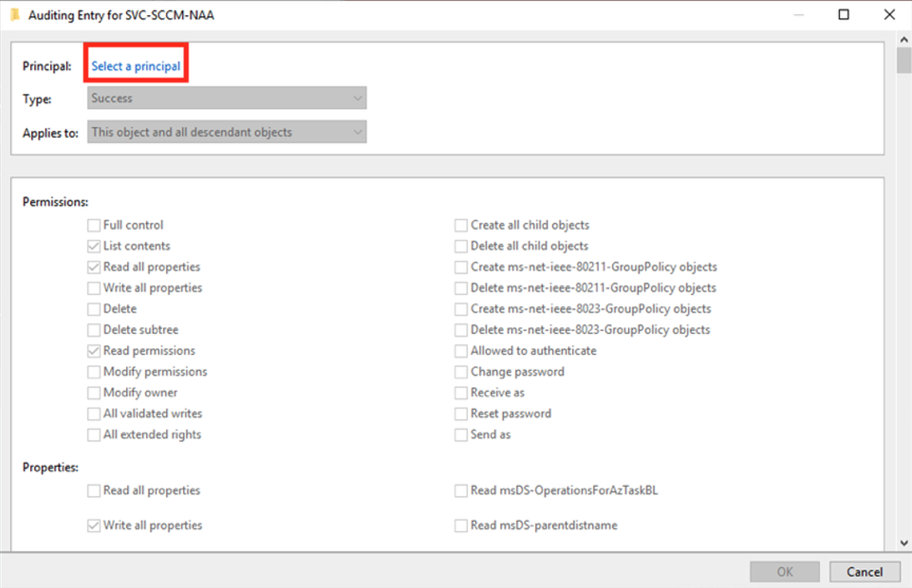Viewport: 912px width, 588px height.
Task: Enable the Full control checkbox
Action: click(x=94, y=226)
